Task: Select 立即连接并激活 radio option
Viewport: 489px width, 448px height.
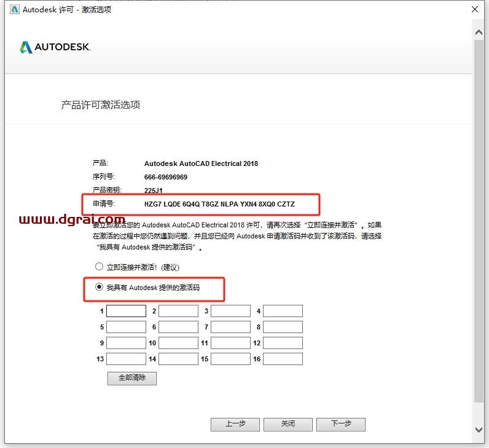Action: point(99,267)
